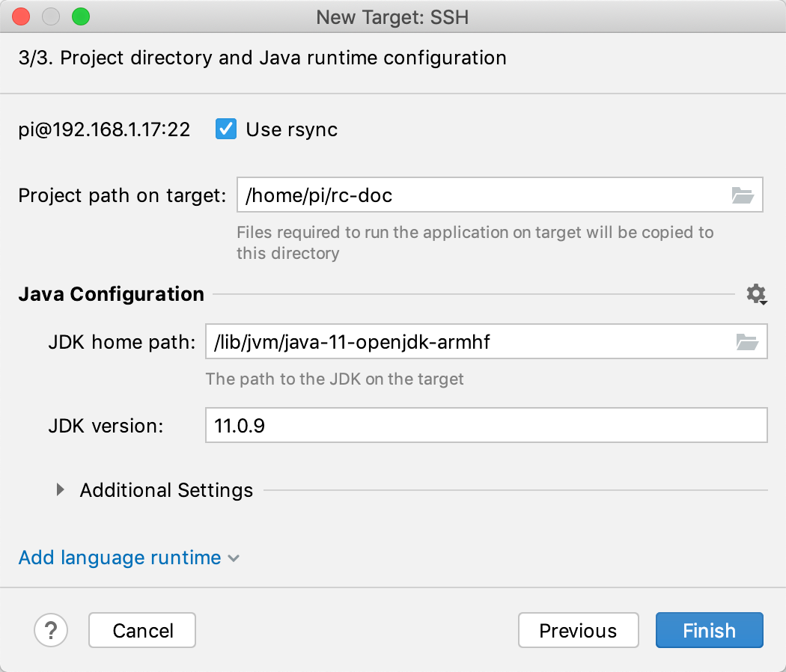
Task: Click the step 3/3 configuration title
Action: click(261, 58)
